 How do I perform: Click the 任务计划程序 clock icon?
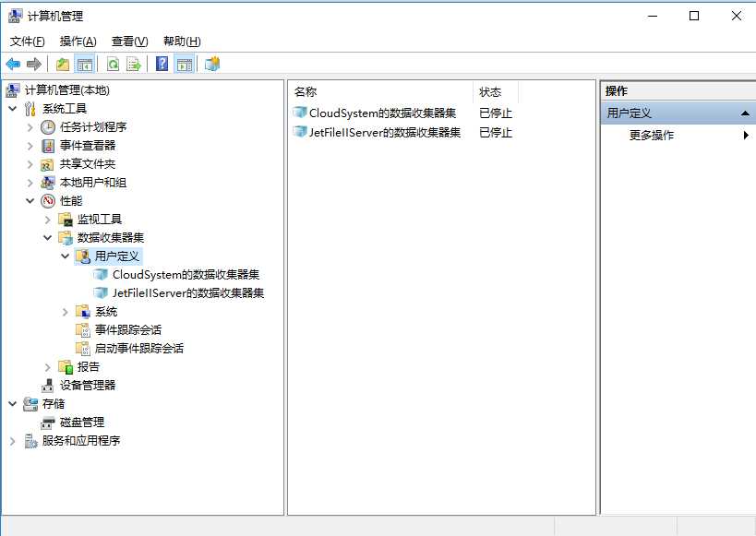pyautogui.click(x=48, y=127)
